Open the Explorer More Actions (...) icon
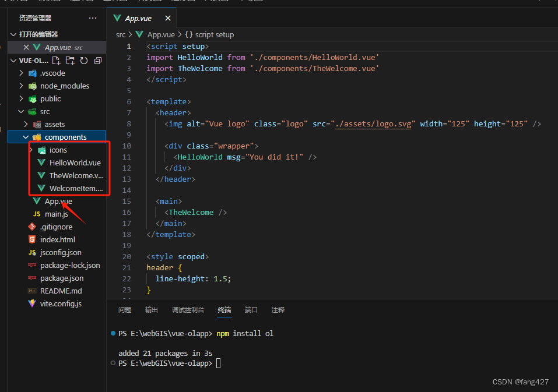The width and height of the screenshot is (558, 392). click(92, 18)
